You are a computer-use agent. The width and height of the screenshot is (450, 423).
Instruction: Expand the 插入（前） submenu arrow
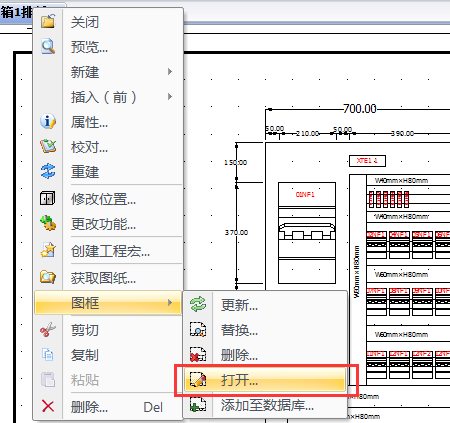(x=170, y=97)
